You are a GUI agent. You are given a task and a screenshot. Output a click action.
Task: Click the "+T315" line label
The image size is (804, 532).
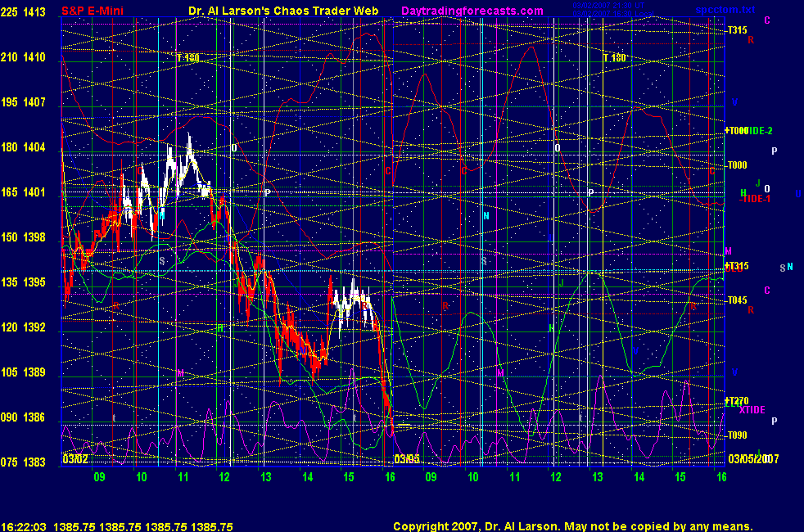click(737, 266)
